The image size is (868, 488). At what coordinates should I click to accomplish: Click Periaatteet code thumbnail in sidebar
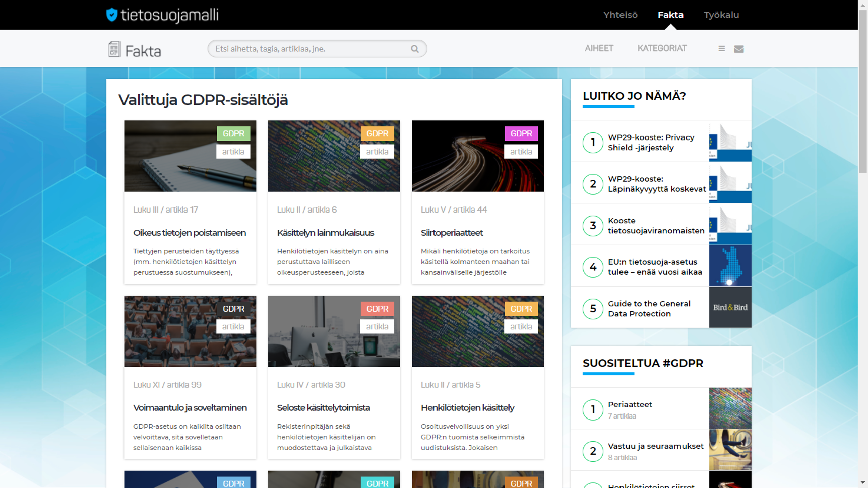click(730, 408)
